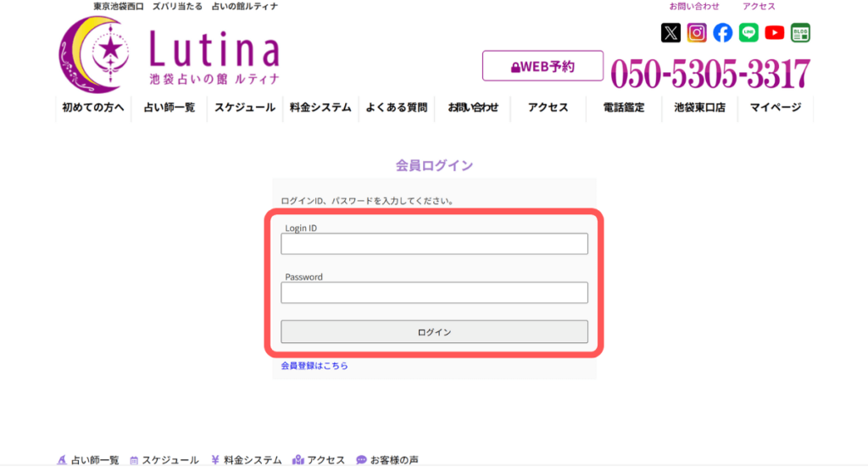This screenshot has height=471, width=868.
Task: Open 占い師一覧 in main navigation
Action: tap(169, 108)
